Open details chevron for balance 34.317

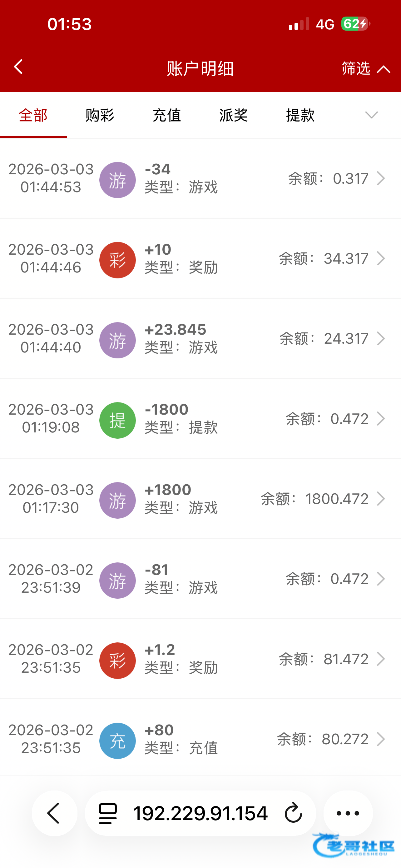point(381,258)
